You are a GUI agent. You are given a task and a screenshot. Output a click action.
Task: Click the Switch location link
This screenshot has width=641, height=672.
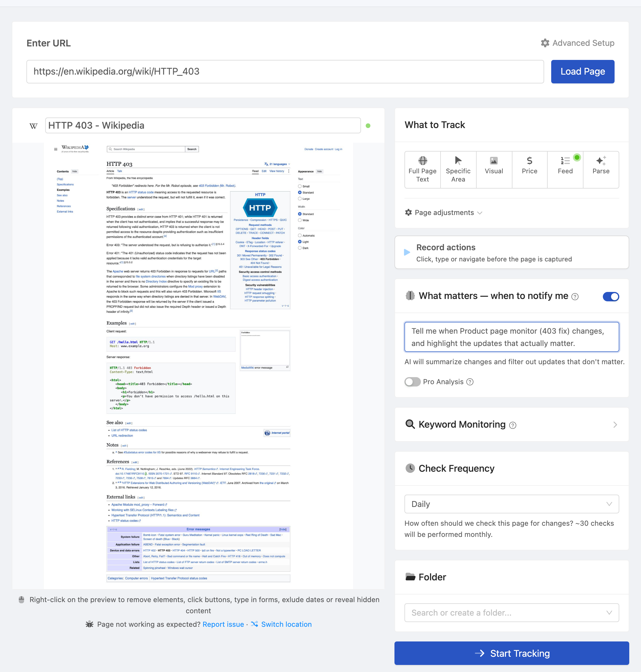(x=286, y=624)
